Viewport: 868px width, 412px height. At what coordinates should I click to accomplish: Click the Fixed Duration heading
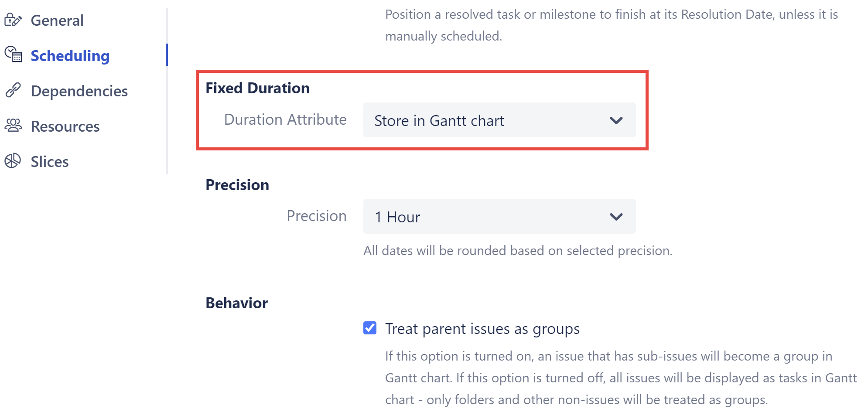click(257, 88)
